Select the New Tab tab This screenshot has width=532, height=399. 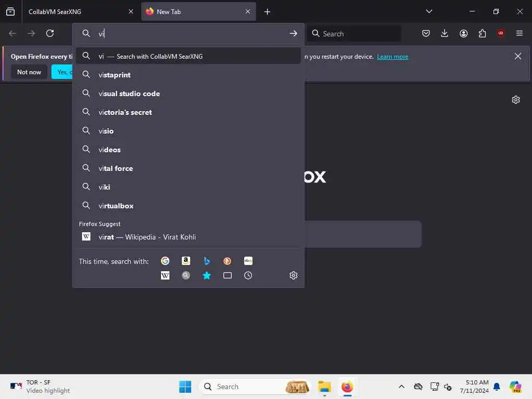pos(198,11)
